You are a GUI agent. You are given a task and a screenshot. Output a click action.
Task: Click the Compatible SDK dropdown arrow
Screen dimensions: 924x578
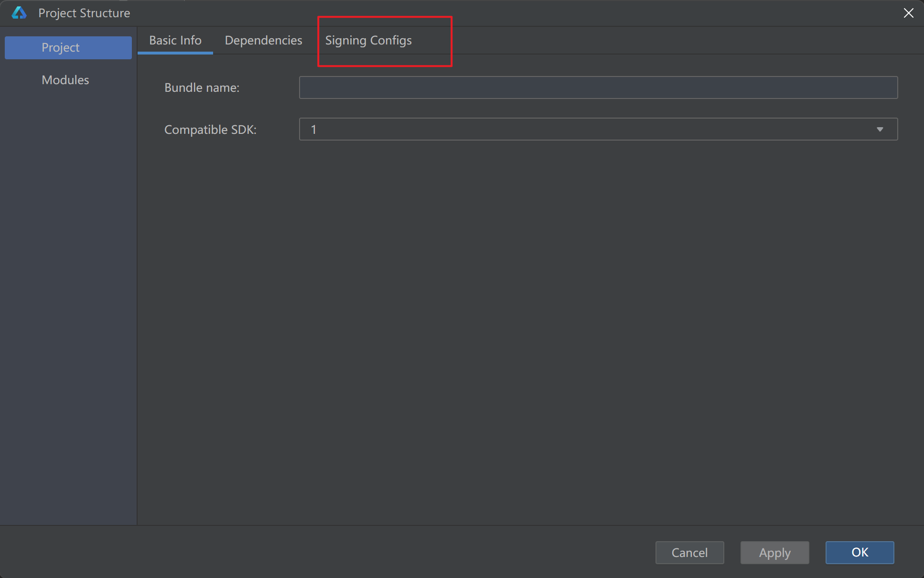click(x=880, y=130)
